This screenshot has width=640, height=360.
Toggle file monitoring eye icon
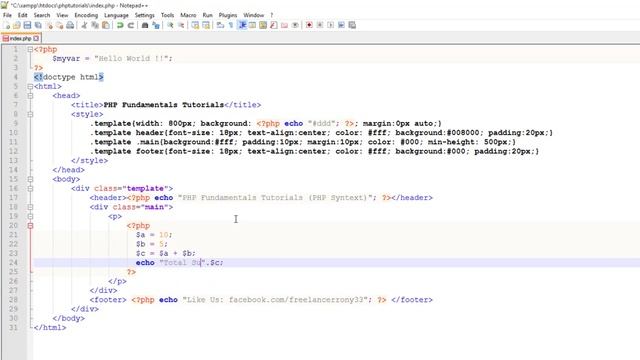pyautogui.click(x=295, y=25)
